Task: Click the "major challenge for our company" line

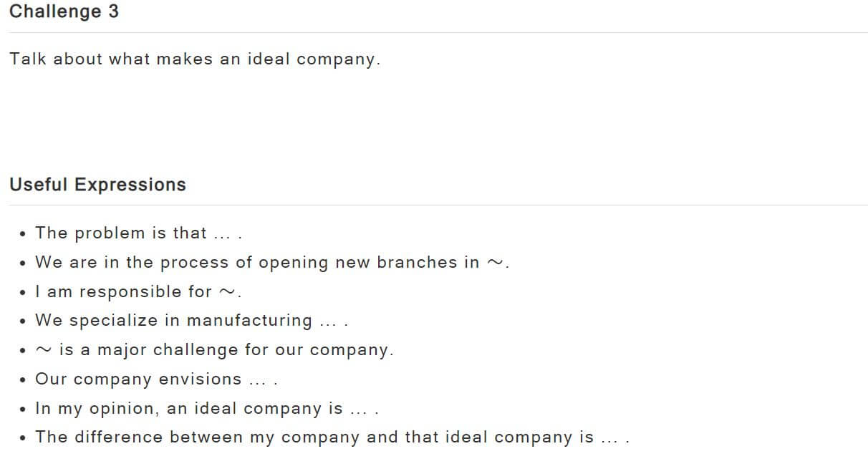Action: tap(215, 350)
